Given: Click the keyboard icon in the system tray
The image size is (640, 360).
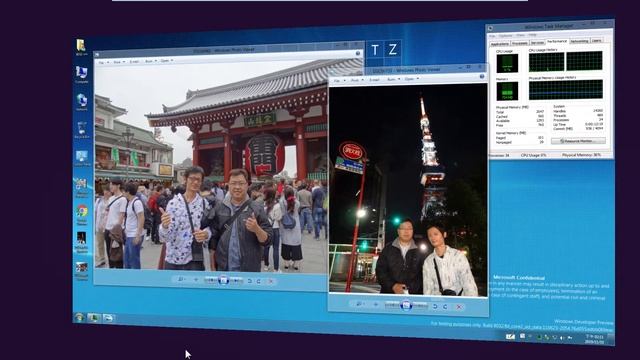Looking at the screenshot, I should pos(510,336).
